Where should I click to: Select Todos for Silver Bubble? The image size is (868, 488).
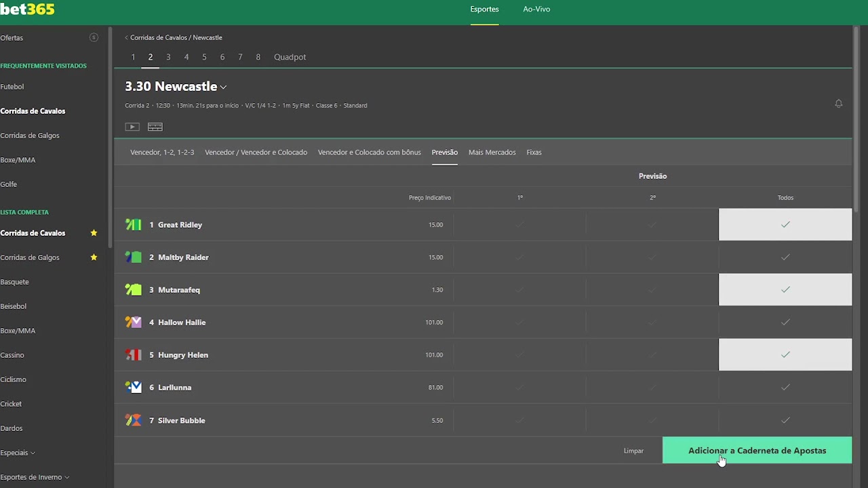785,420
